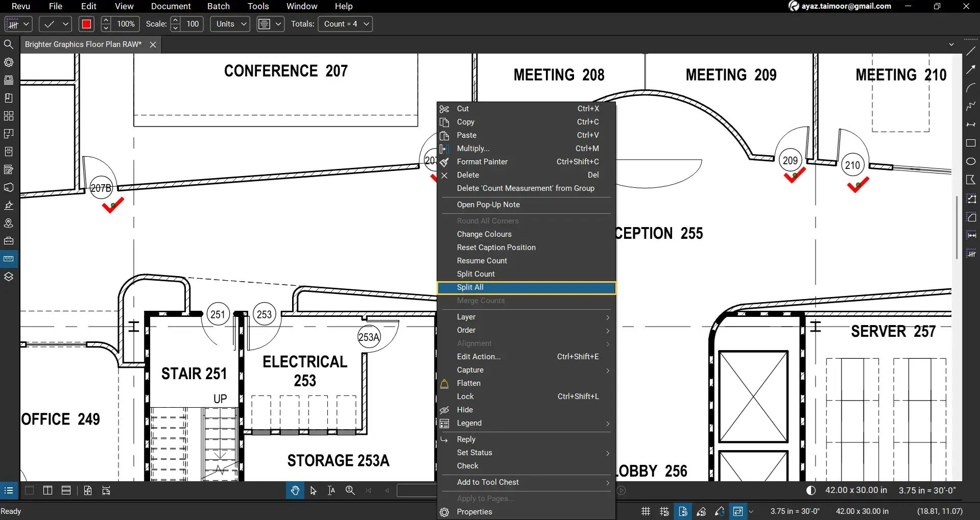
Task: Open the red color swatch picker
Action: point(86,24)
